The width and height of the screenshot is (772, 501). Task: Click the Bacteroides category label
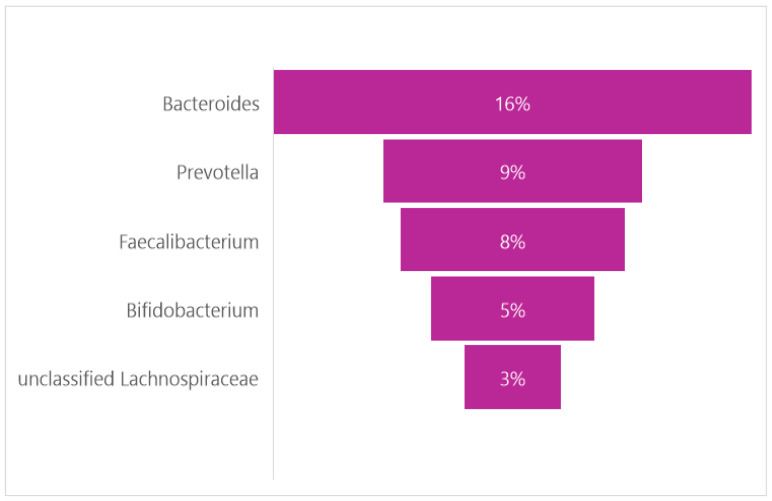[211, 104]
